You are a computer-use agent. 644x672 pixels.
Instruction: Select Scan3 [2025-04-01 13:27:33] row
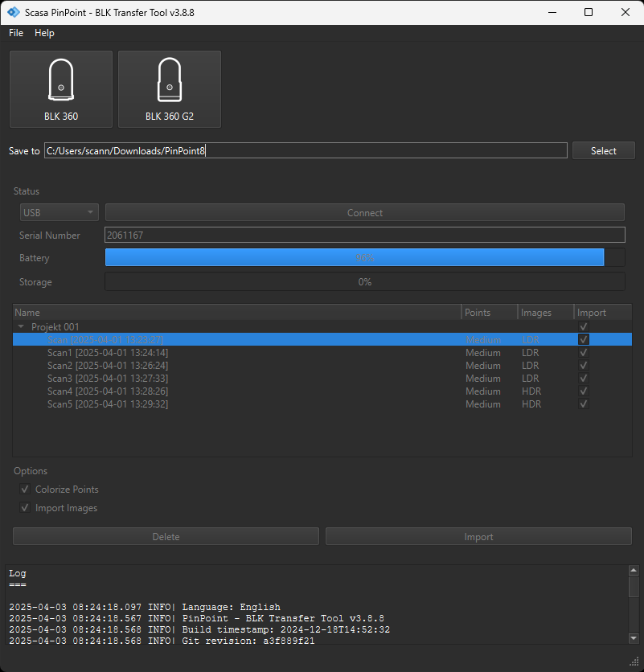[x=322, y=378]
